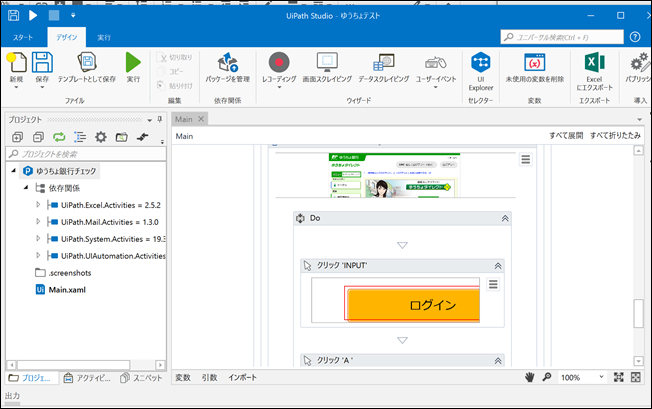Click expand all icon in project toolbar
This screenshot has height=409, width=652.
(17, 137)
